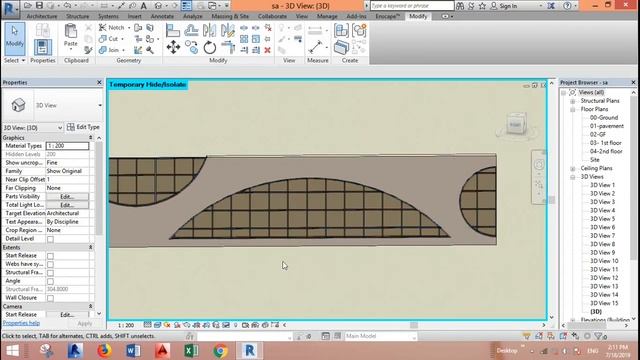This screenshot has height=360, width=640.
Task: Click the ViewCube in the 3D view
Action: (x=516, y=124)
